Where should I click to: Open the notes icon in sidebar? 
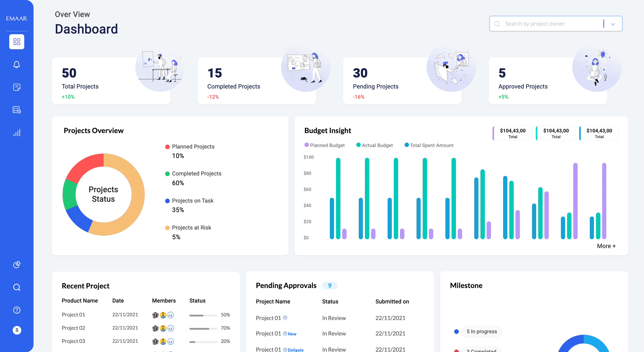click(x=17, y=87)
